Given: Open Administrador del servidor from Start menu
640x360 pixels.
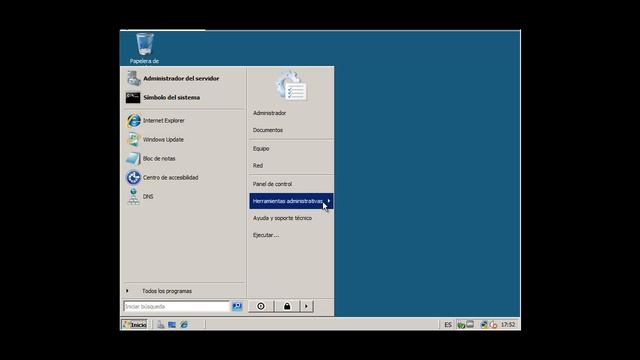Looking at the screenshot, I should pos(184,78).
